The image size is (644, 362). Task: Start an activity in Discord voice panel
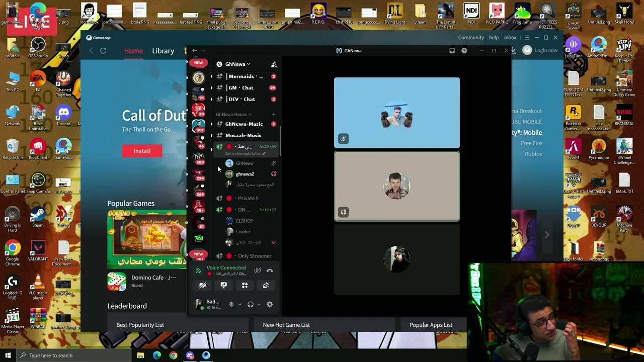[x=245, y=286]
